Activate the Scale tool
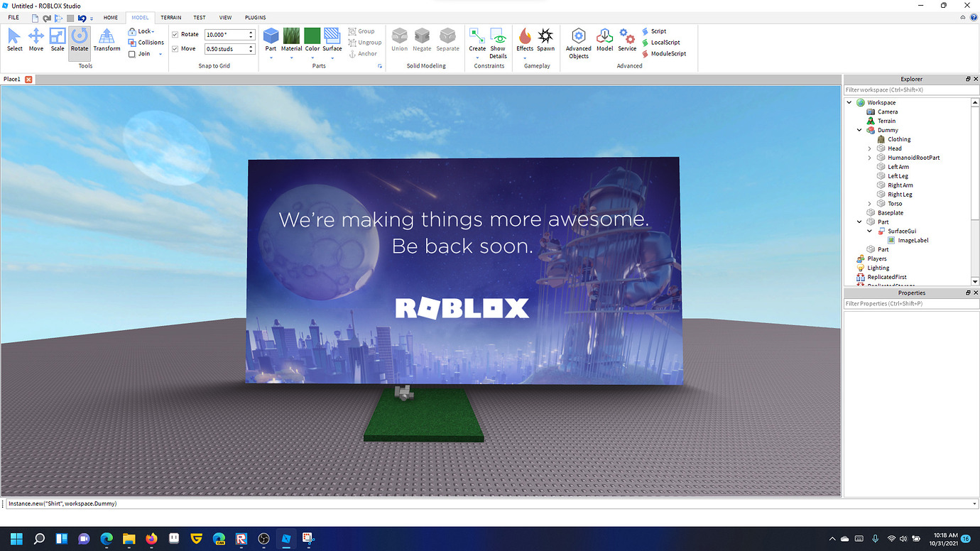The image size is (980, 551). click(58, 39)
